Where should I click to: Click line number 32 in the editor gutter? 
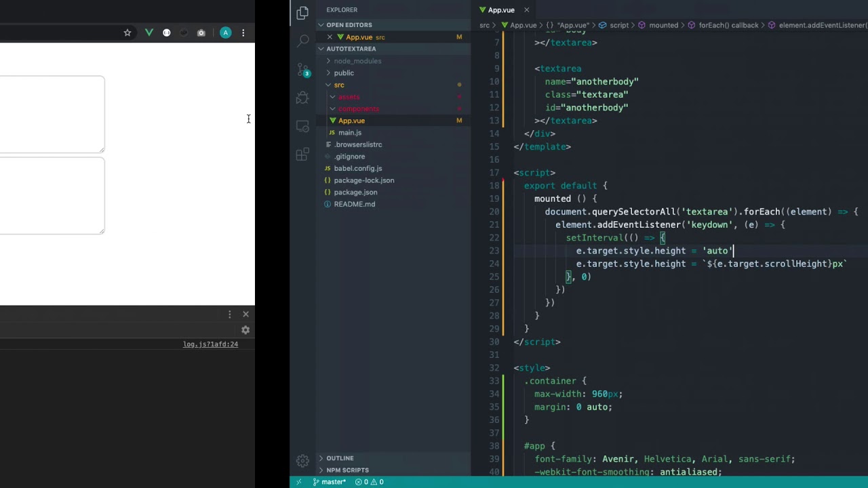point(494,368)
